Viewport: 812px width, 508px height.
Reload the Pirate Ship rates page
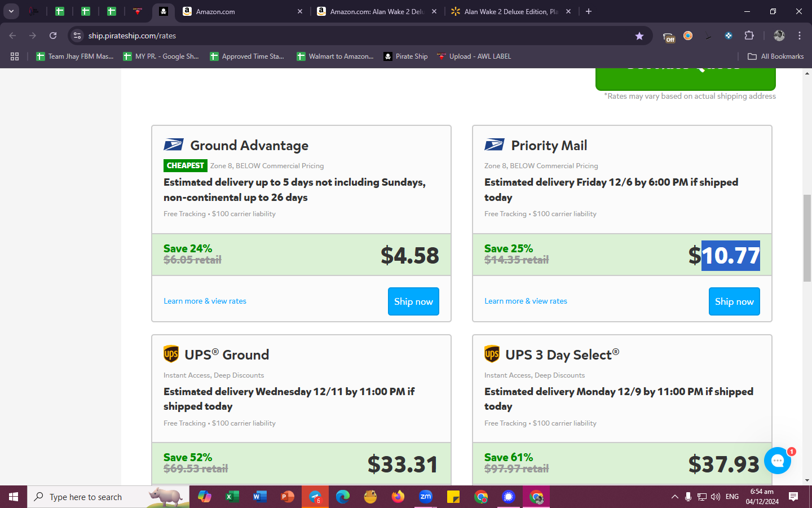53,36
